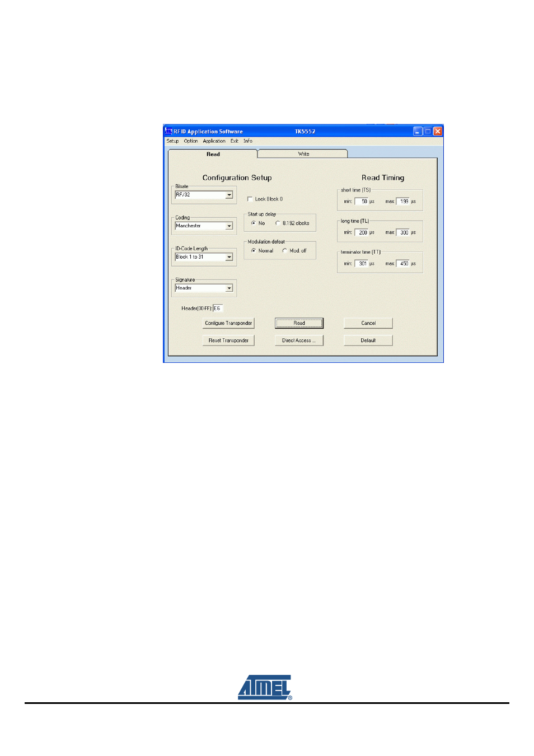This screenshot has width=534, height=756.
Task: Click short time max field showing 199
Action: tap(403, 201)
